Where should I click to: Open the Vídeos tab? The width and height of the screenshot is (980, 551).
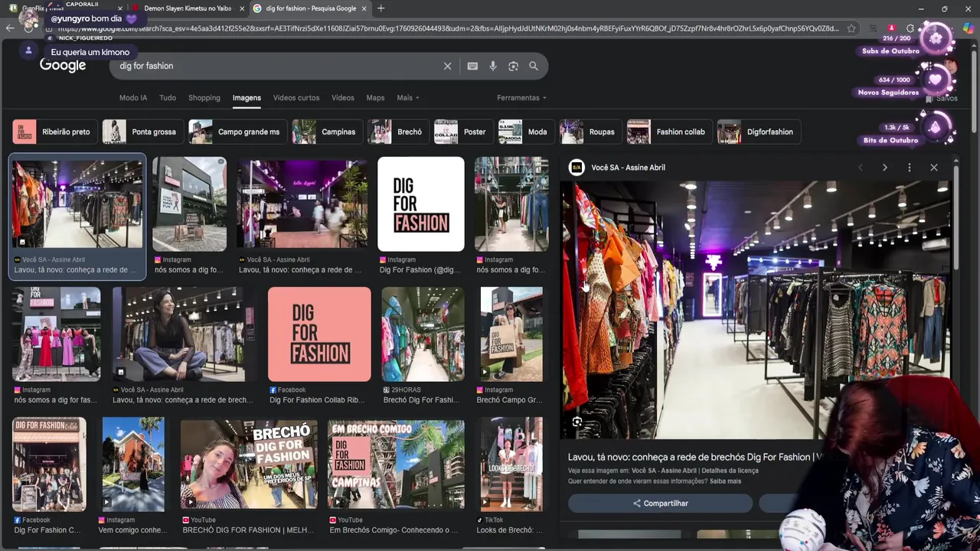343,98
